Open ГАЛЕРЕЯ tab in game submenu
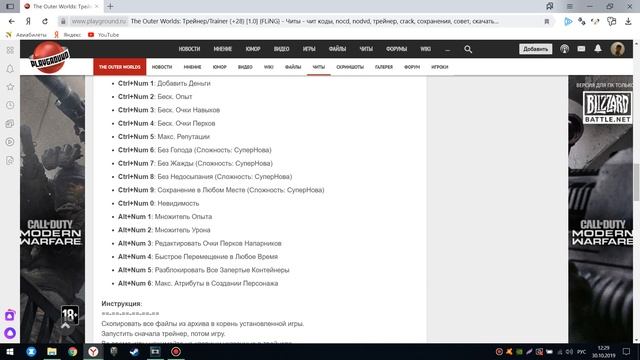640x360 pixels. pos(384,67)
